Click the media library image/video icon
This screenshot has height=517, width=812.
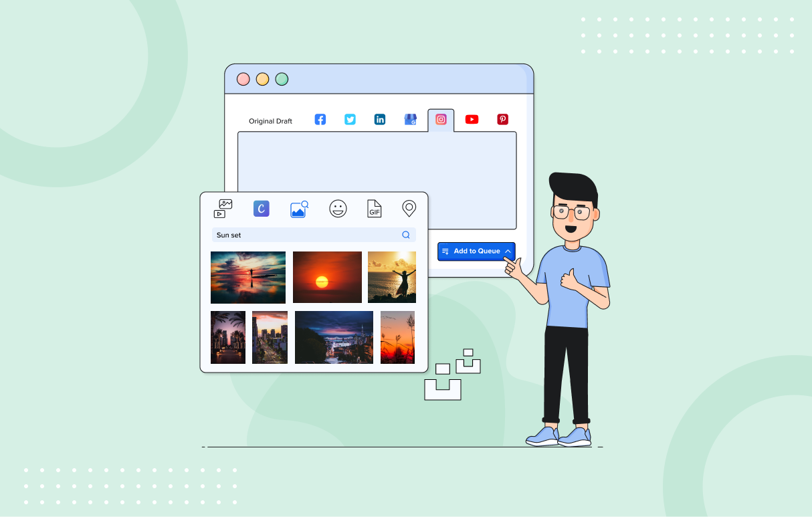click(x=223, y=209)
